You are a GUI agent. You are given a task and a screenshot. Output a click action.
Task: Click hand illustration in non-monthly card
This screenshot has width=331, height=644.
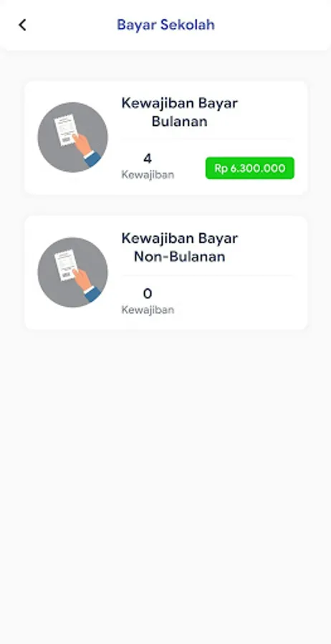pos(87,284)
